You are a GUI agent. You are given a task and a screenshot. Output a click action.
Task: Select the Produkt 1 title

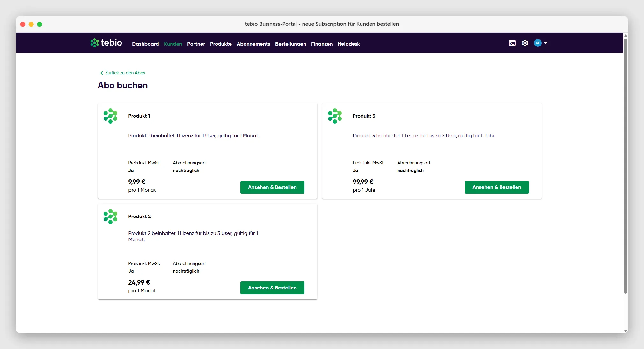[139, 116]
